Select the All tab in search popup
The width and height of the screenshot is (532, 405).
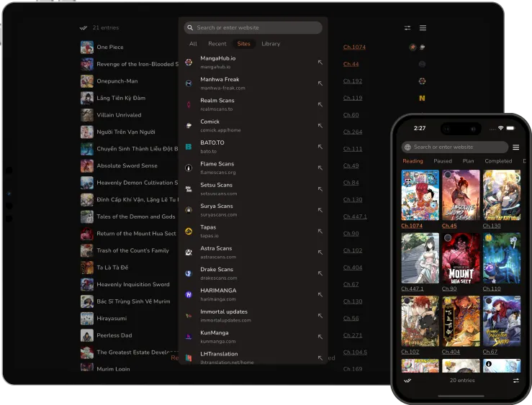pos(193,44)
